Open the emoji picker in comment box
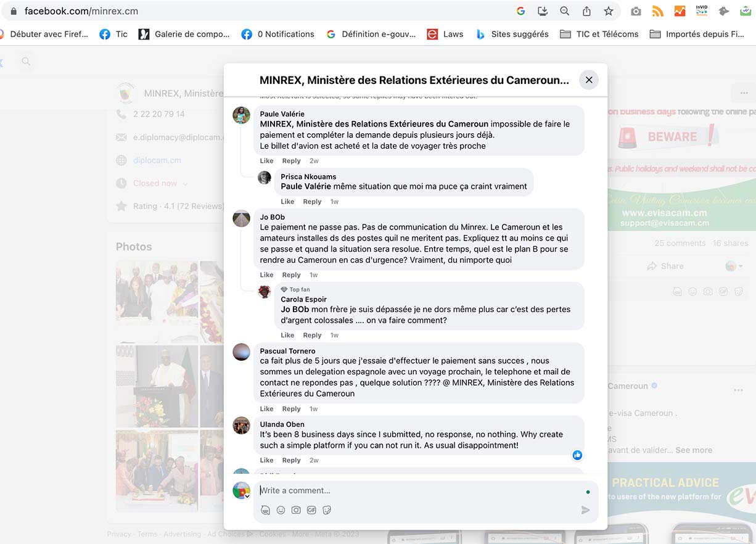This screenshot has height=544, width=756. [281, 510]
